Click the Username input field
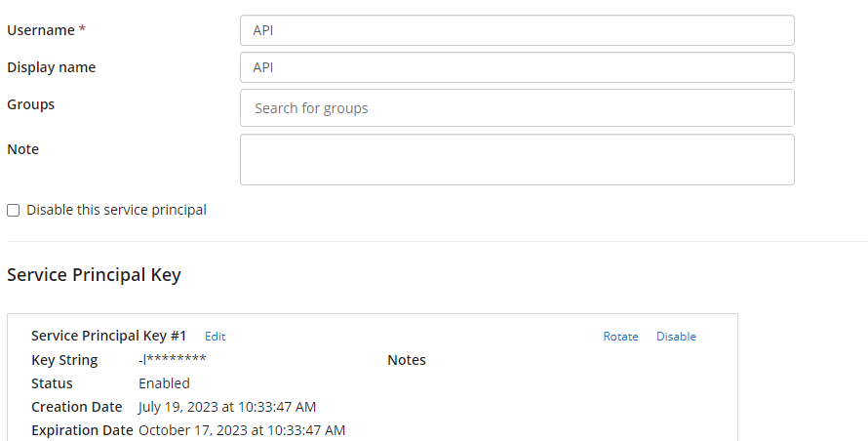 tap(517, 30)
